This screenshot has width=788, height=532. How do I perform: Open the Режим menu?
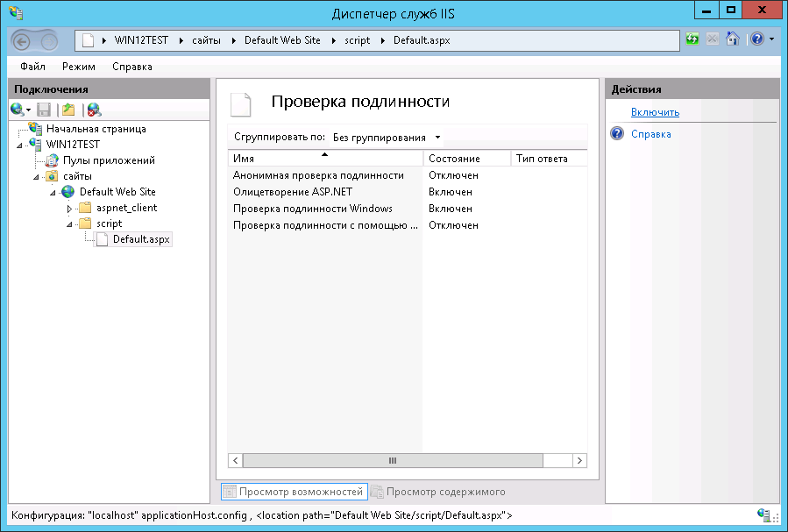(x=78, y=67)
